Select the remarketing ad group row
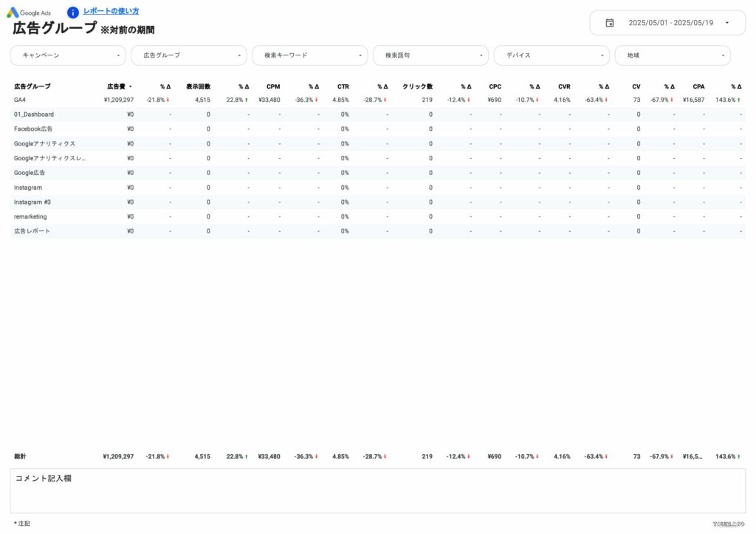The width and height of the screenshot is (756, 534). (30, 216)
